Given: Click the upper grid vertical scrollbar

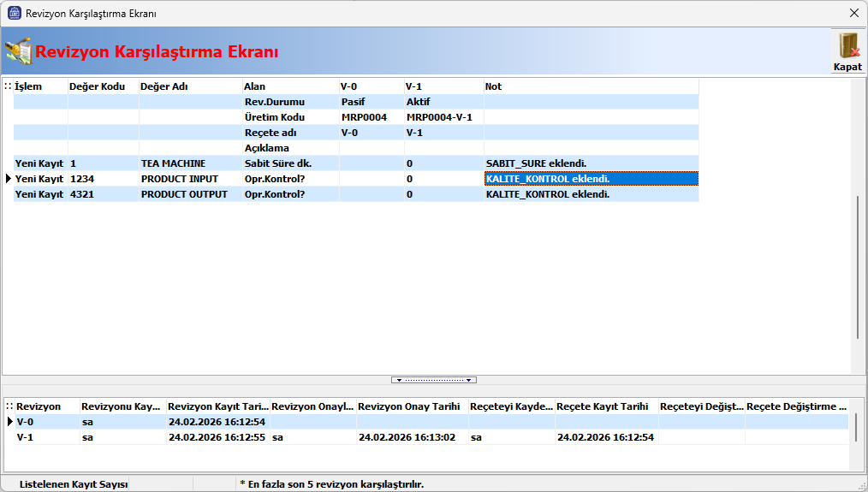Looking at the screenshot, I should coord(858,265).
